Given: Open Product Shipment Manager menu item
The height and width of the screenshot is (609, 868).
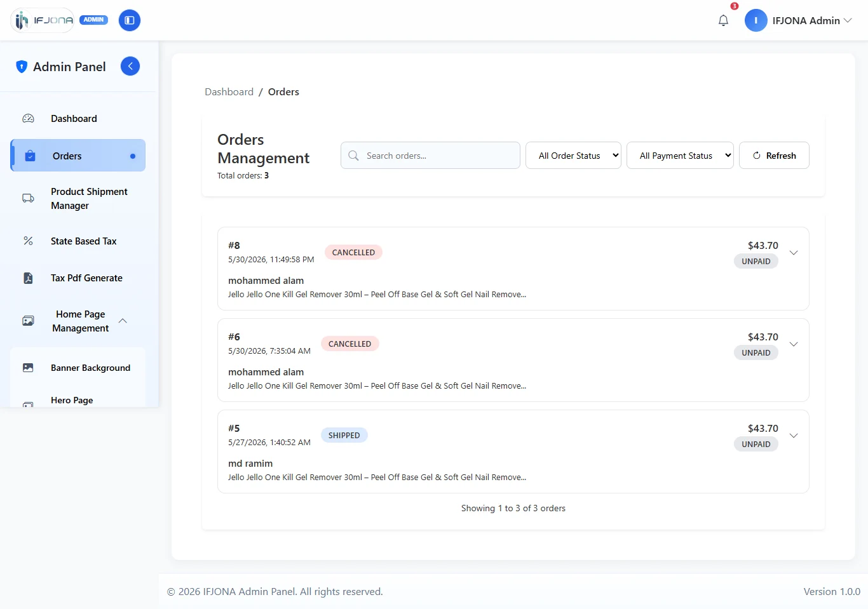Looking at the screenshot, I should tap(78, 199).
